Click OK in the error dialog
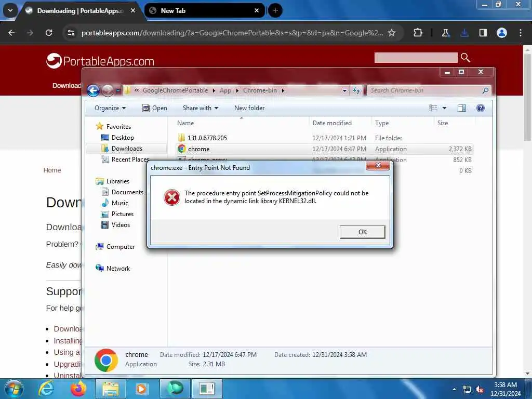Image resolution: width=532 pixels, height=399 pixels. click(362, 232)
